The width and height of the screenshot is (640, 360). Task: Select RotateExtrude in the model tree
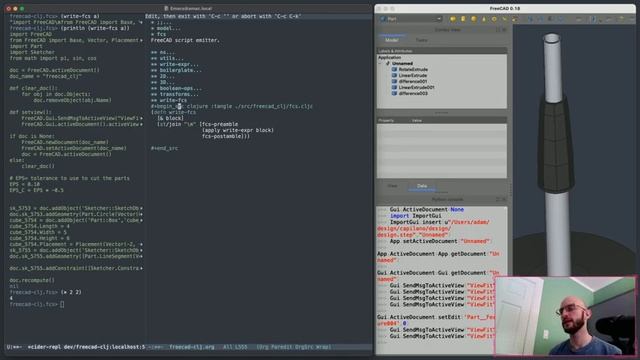coord(413,69)
